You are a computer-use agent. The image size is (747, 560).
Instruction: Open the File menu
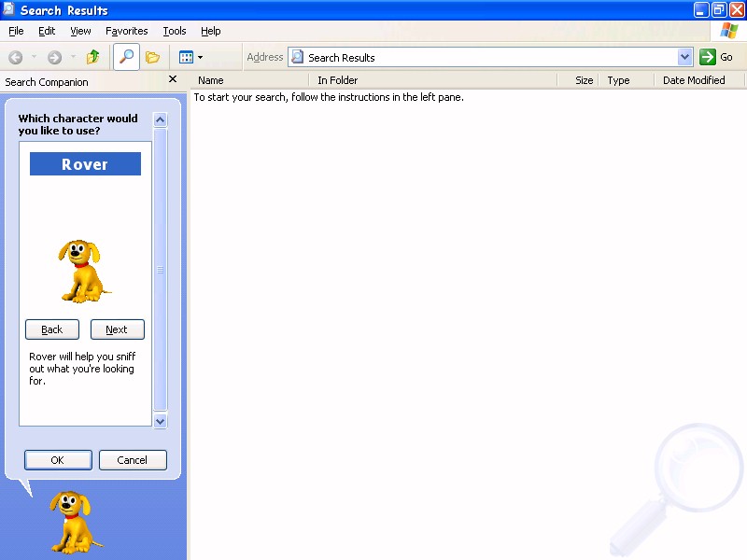point(16,31)
